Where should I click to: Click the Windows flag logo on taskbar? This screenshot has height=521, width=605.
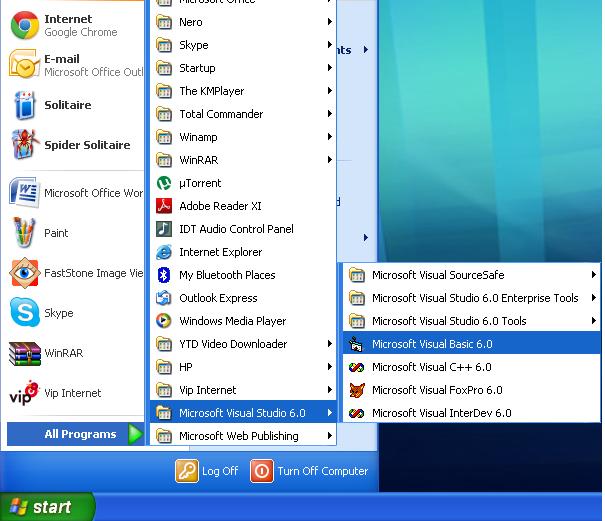tap(19, 506)
